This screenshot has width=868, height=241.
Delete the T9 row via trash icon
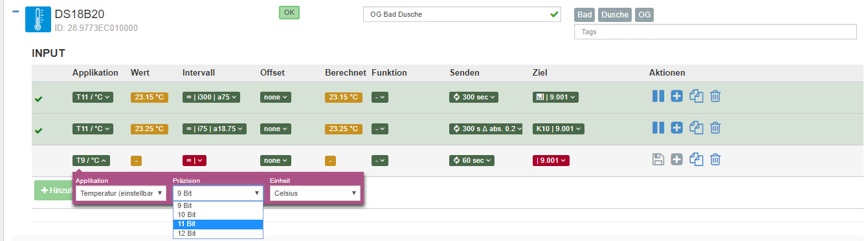[x=715, y=160]
